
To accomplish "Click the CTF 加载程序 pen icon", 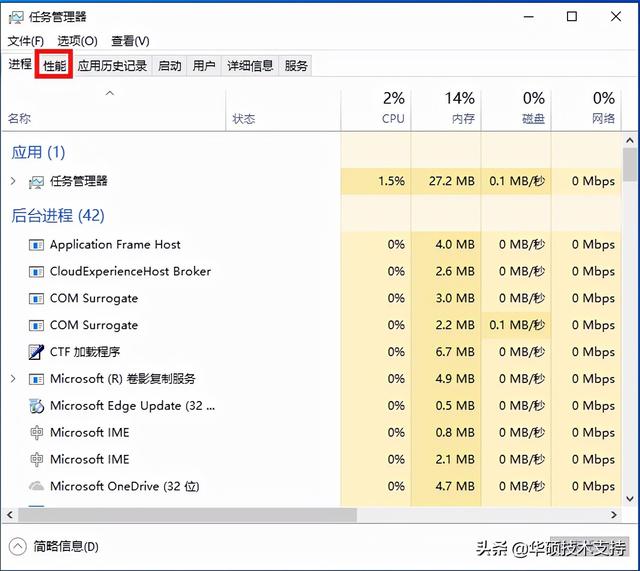I will pos(36,352).
